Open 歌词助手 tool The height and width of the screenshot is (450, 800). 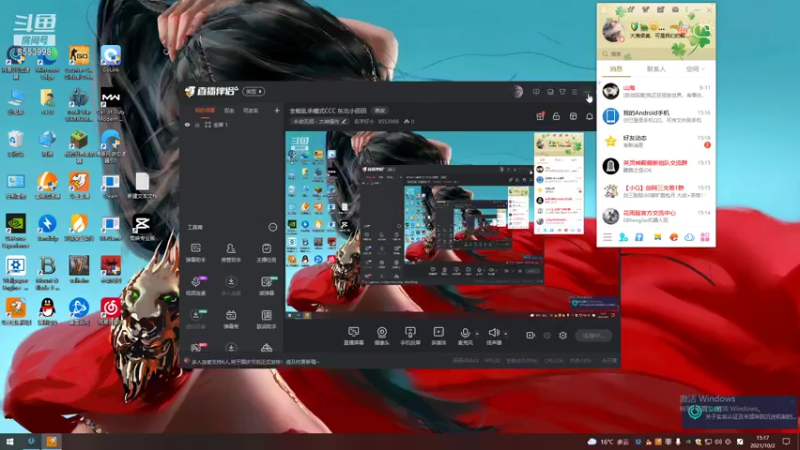[266, 319]
